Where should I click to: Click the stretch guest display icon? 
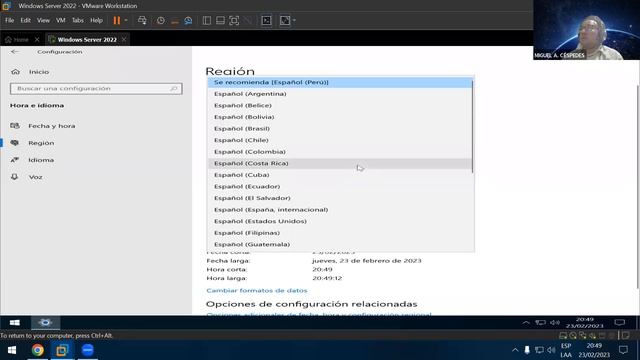click(x=285, y=20)
